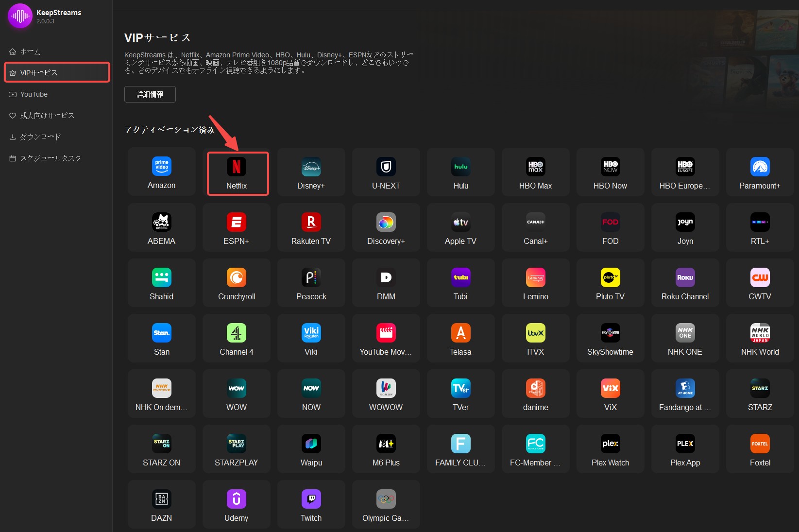Launch the danime service
799x532 pixels.
536,394
